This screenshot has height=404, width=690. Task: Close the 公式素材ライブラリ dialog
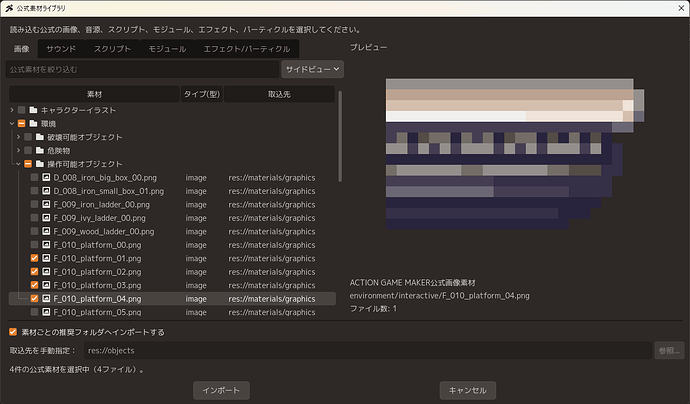(681, 8)
